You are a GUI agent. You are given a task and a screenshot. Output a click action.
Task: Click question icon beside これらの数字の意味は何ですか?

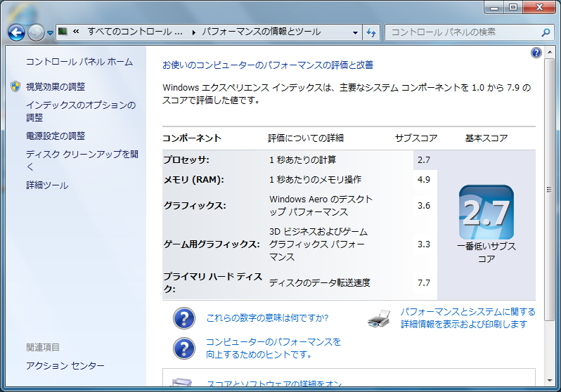pos(184,318)
